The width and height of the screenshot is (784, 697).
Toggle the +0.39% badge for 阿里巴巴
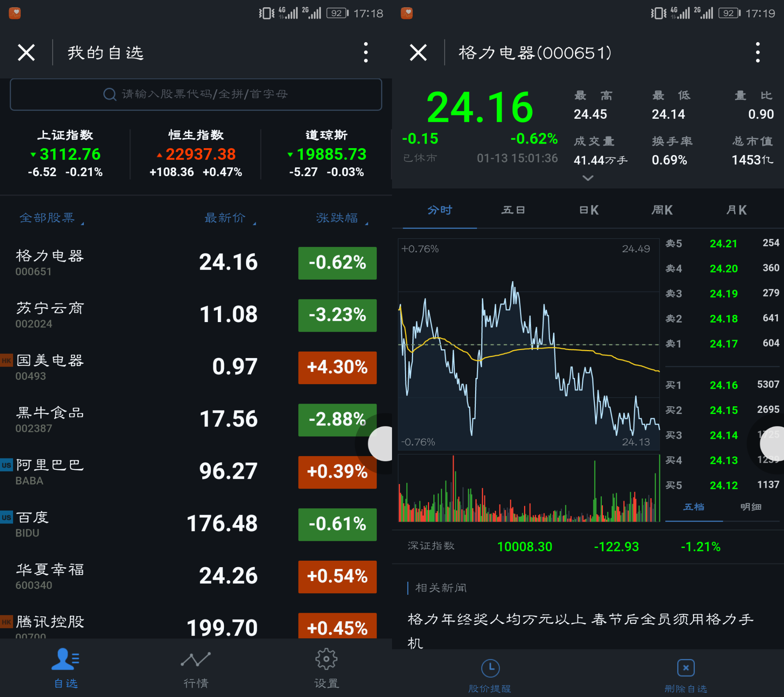[337, 472]
